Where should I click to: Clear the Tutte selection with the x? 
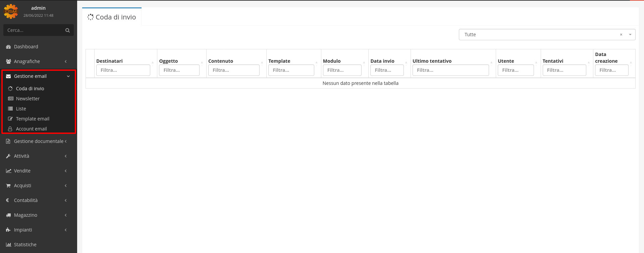click(621, 35)
